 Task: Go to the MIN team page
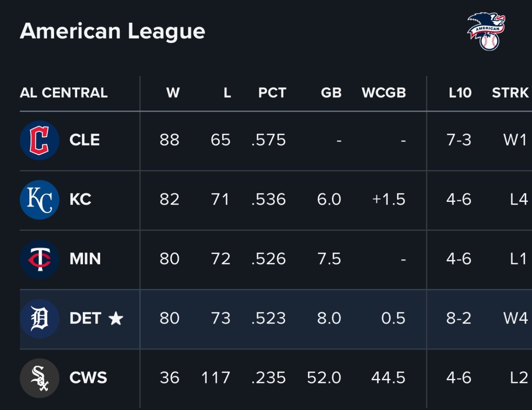click(85, 259)
